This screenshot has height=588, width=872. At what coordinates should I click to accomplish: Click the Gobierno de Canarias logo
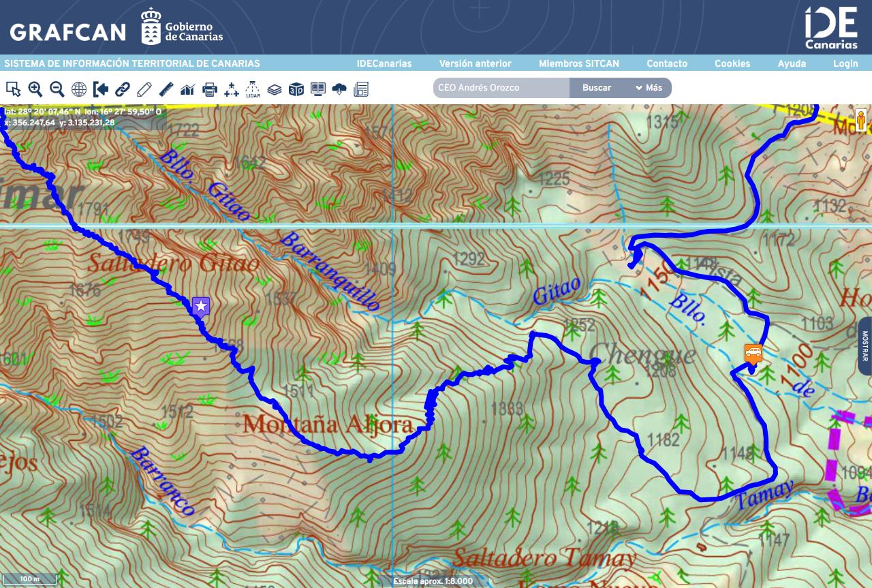click(182, 27)
